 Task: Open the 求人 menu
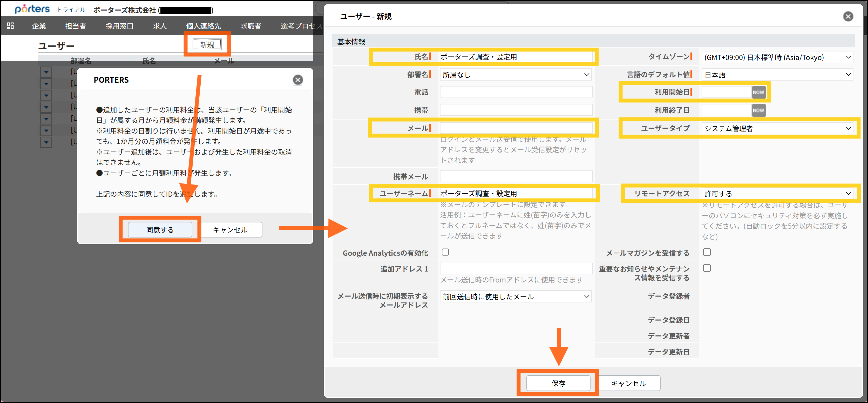[x=160, y=26]
